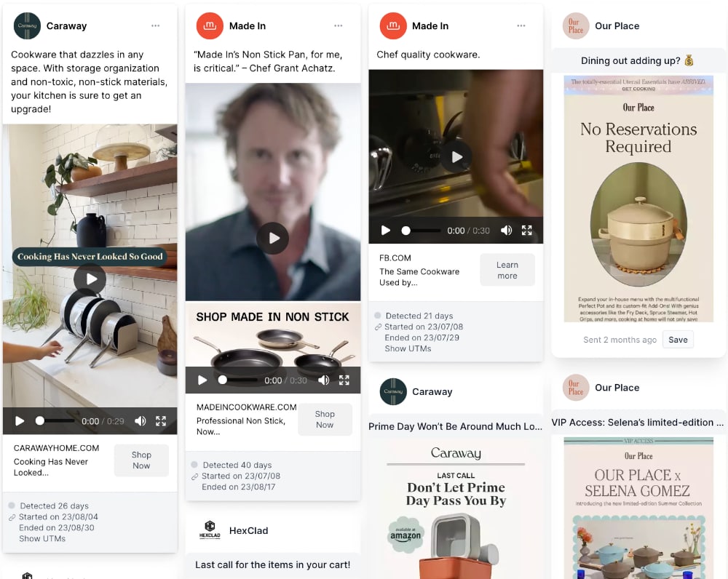Image resolution: width=728 pixels, height=579 pixels.
Task: Mute the Caraway video volume icon
Action: click(x=141, y=421)
